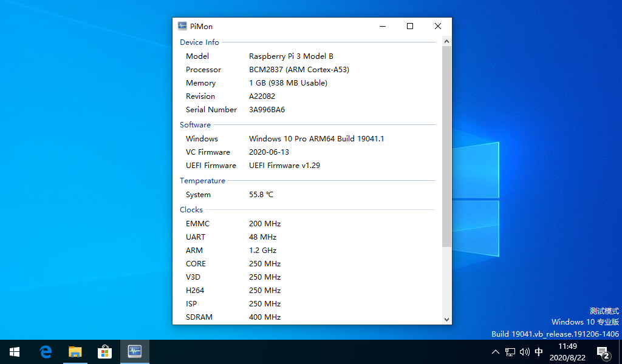
Task: Click the Clocks section header
Action: (x=191, y=209)
